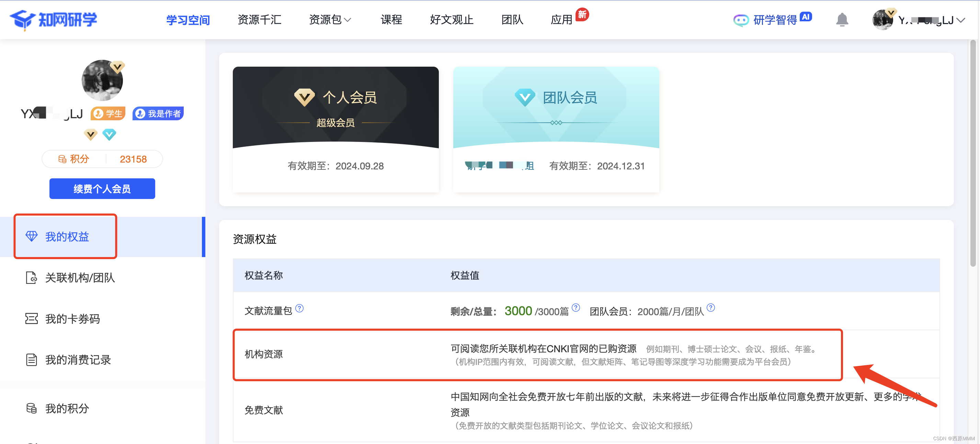Viewport: 980px width, 444px height.
Task: Expand the 资源包 dropdown menu
Action: pos(329,20)
